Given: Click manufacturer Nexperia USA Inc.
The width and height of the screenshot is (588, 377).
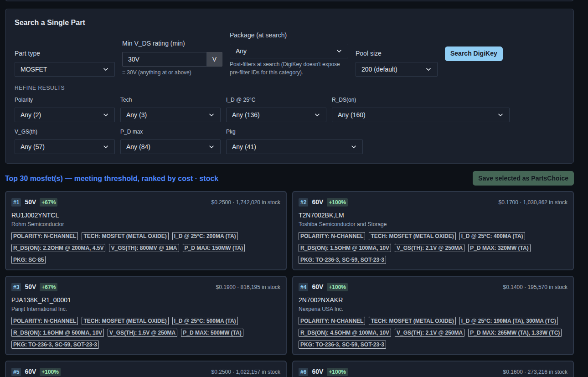Looking at the screenshot, I should click(x=321, y=309).
